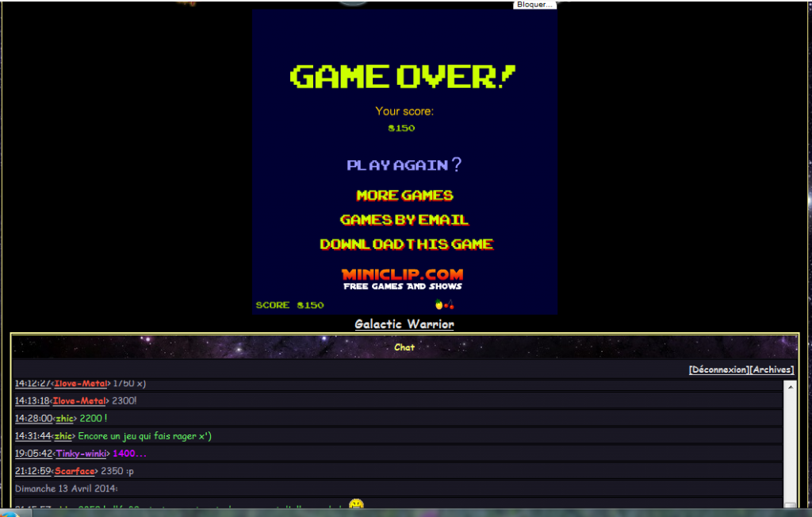Open Ilove-Metal username on 2300! message

79,401
